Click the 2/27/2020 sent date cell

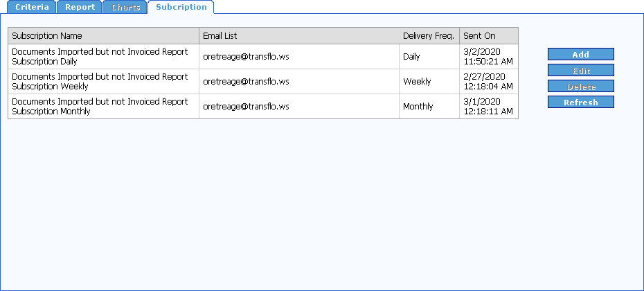click(488, 82)
